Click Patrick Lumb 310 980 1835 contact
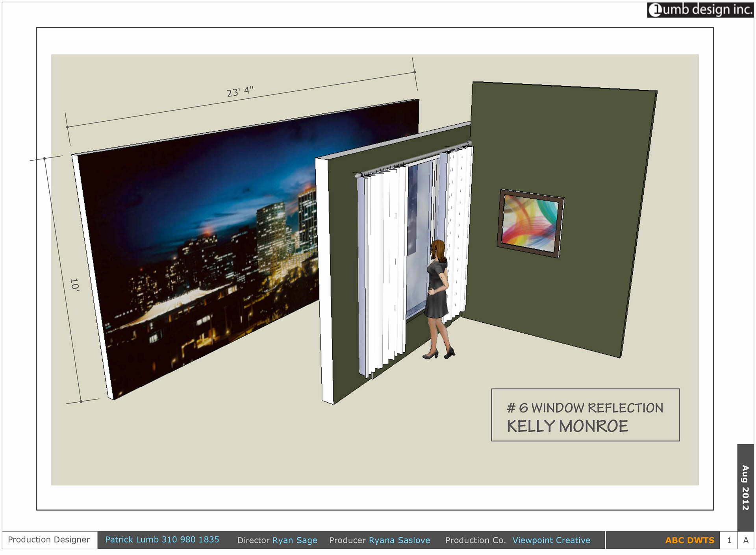 click(x=162, y=540)
